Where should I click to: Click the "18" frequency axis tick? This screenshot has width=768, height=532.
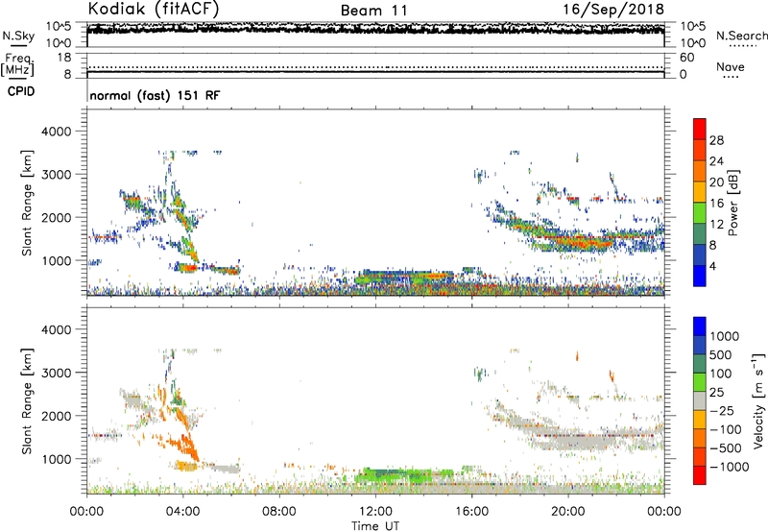[64, 58]
